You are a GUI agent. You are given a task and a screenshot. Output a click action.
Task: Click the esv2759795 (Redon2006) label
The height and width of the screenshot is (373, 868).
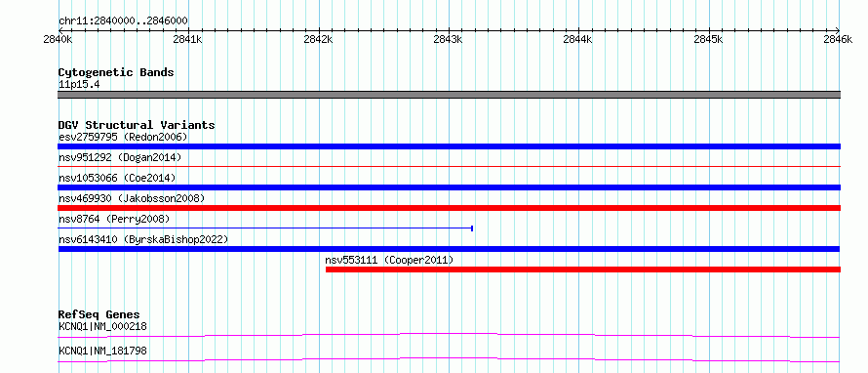point(123,137)
